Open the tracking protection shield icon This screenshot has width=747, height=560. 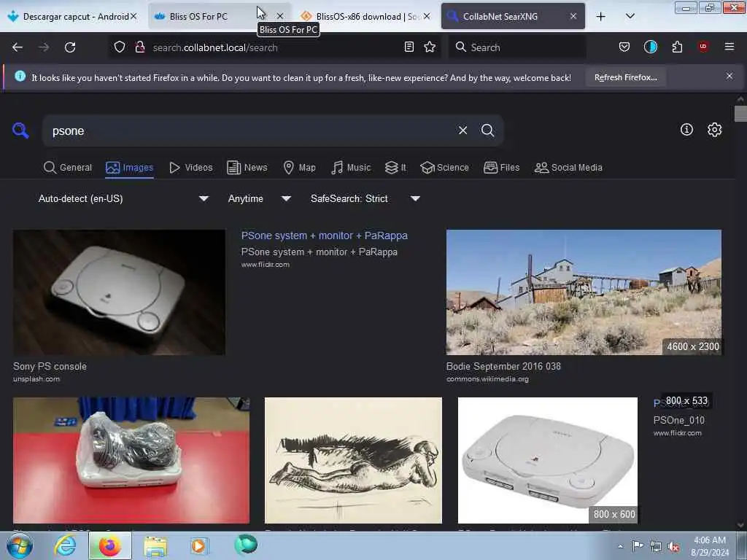[x=120, y=47]
